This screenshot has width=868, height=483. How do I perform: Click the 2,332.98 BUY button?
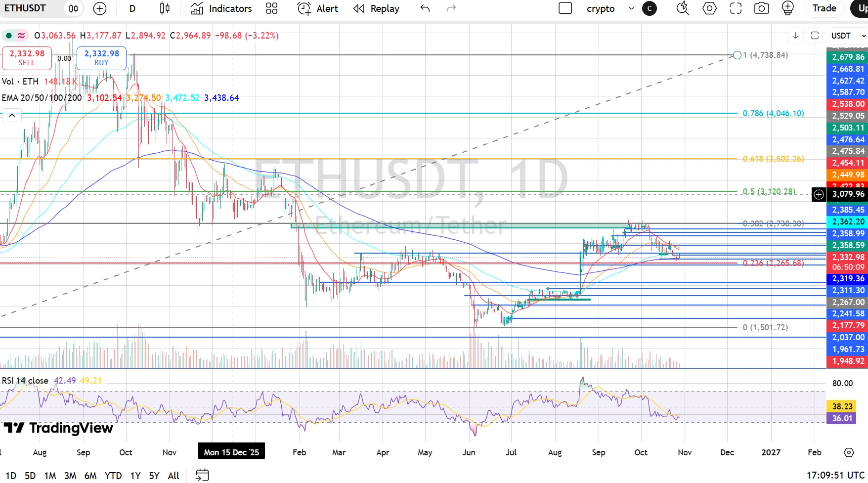click(101, 58)
